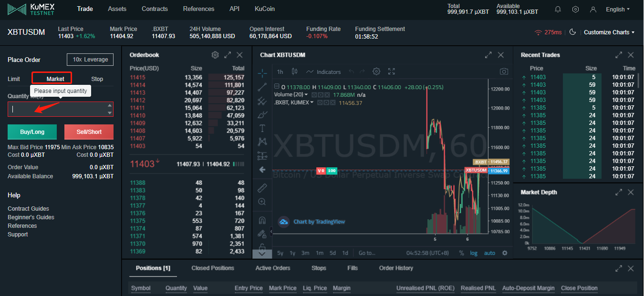644x296 pixels.
Task: Switch to the Closed Positions tab
Action: [x=213, y=268]
